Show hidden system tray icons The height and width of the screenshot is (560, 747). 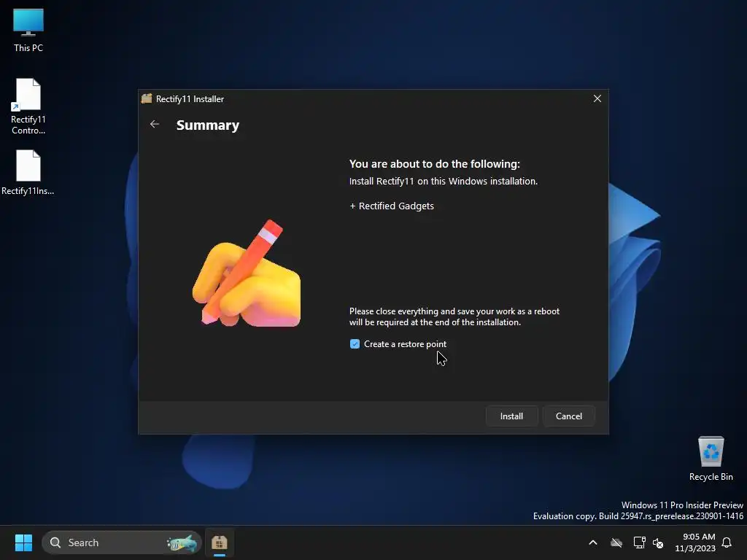(593, 542)
